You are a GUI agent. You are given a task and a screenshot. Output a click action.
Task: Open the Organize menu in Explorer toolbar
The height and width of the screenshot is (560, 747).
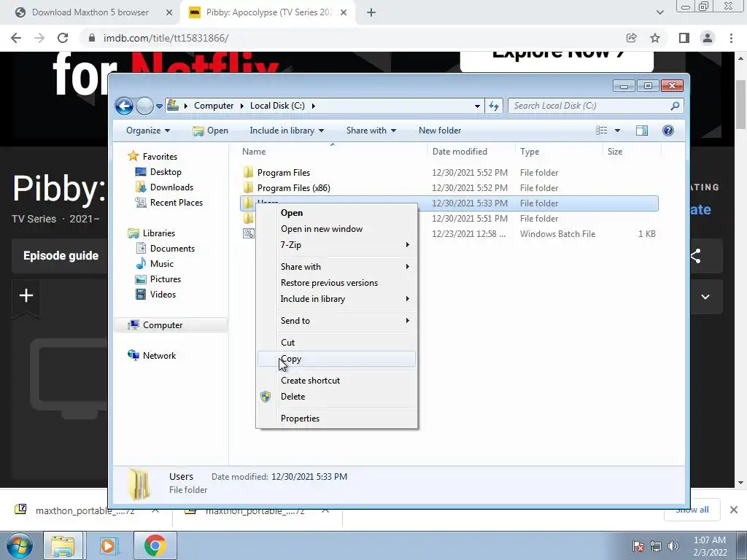147,131
